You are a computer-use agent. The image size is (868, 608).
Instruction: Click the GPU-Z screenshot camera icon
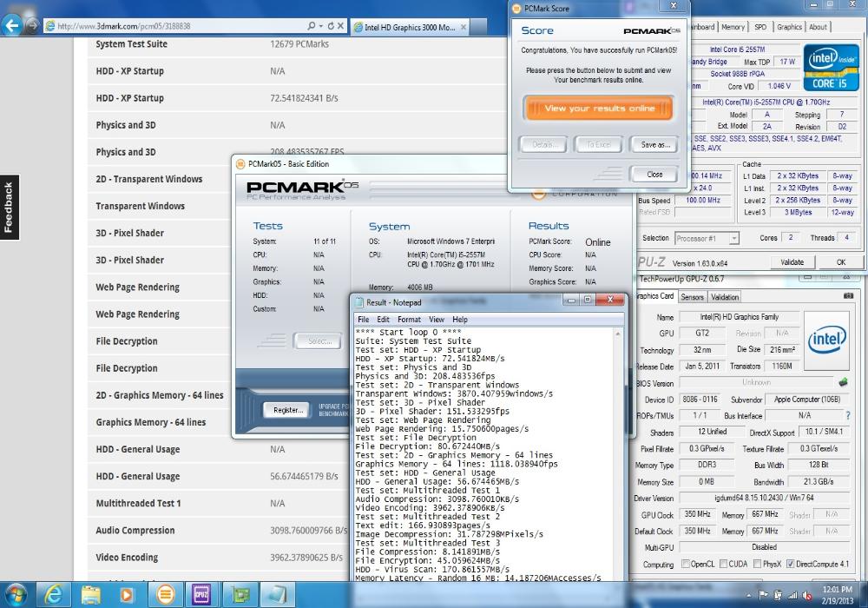point(847,295)
